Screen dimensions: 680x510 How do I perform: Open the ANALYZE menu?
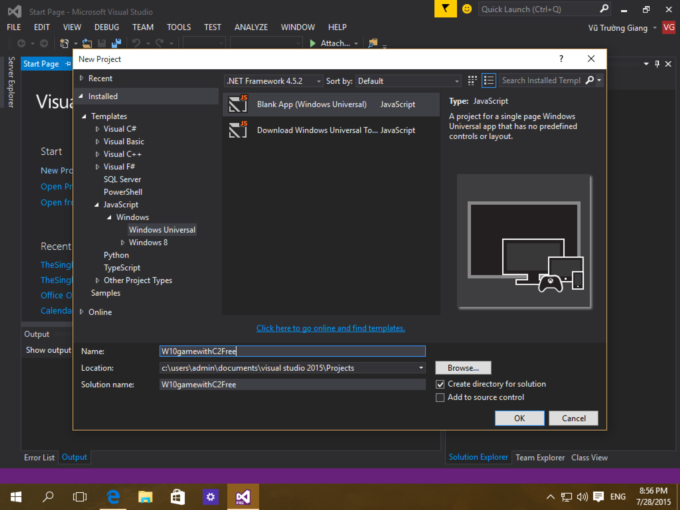251,27
